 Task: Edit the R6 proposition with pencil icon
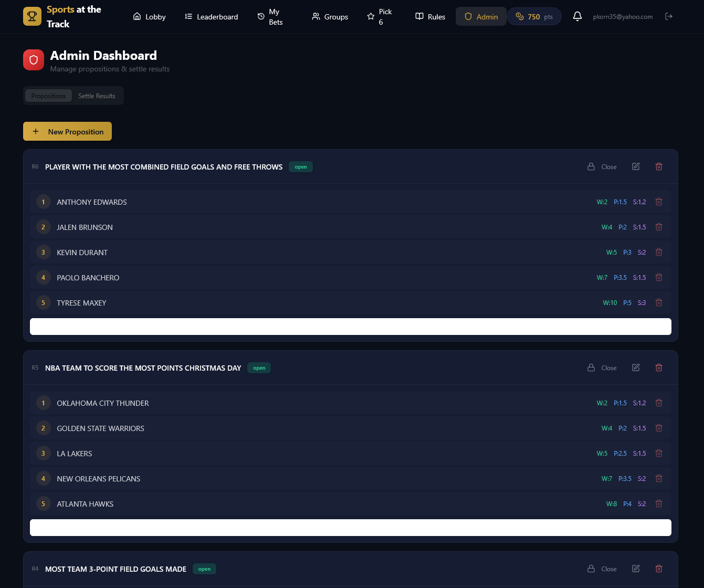coord(636,166)
